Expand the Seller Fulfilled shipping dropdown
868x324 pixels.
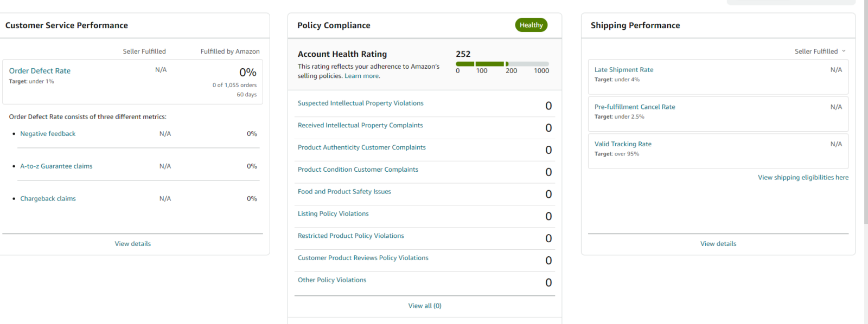point(820,51)
